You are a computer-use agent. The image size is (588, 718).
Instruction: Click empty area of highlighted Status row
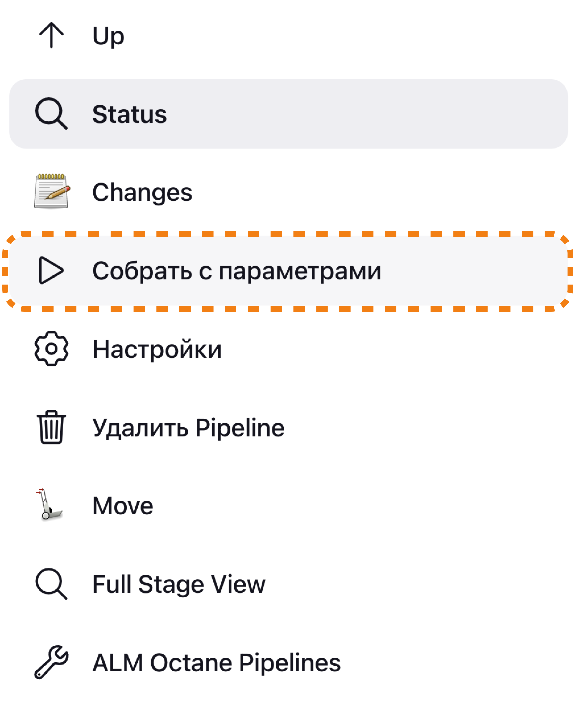click(373, 114)
